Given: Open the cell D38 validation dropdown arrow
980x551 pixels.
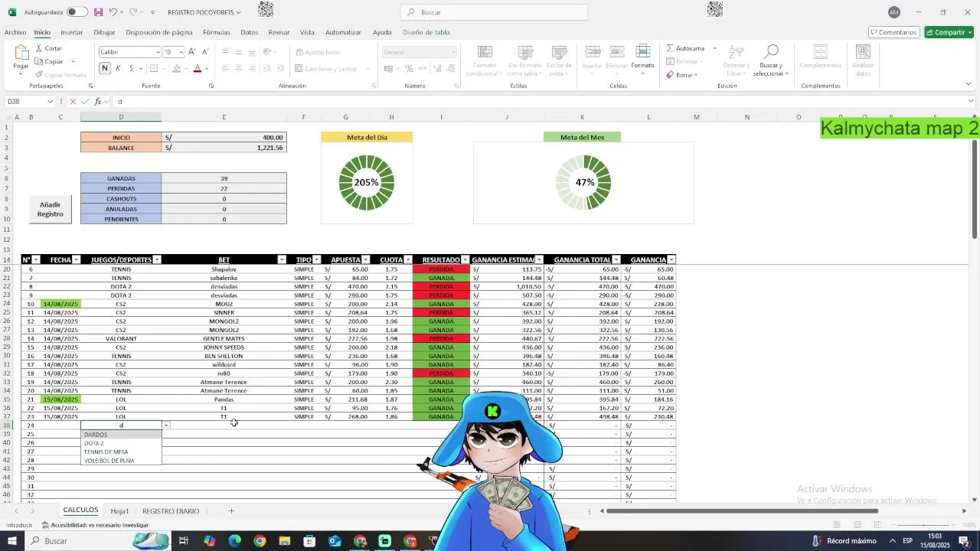Looking at the screenshot, I should 166,425.
